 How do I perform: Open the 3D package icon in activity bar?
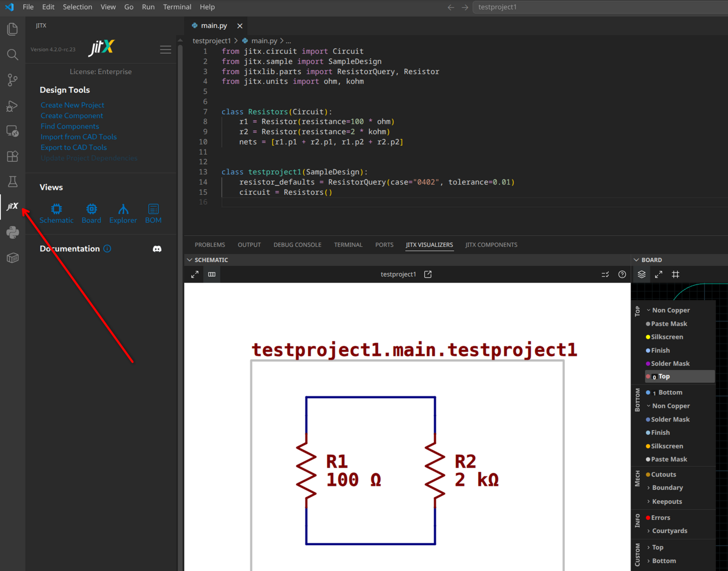(x=13, y=258)
